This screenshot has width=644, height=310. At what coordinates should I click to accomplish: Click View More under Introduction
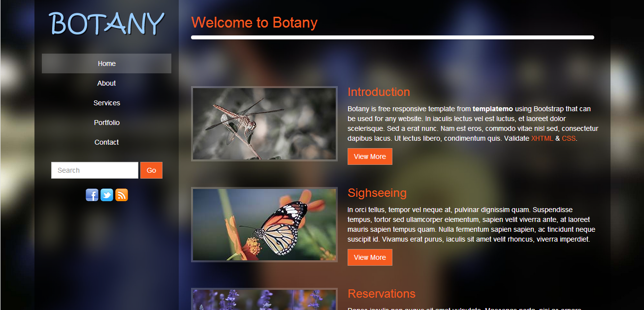pos(370,156)
